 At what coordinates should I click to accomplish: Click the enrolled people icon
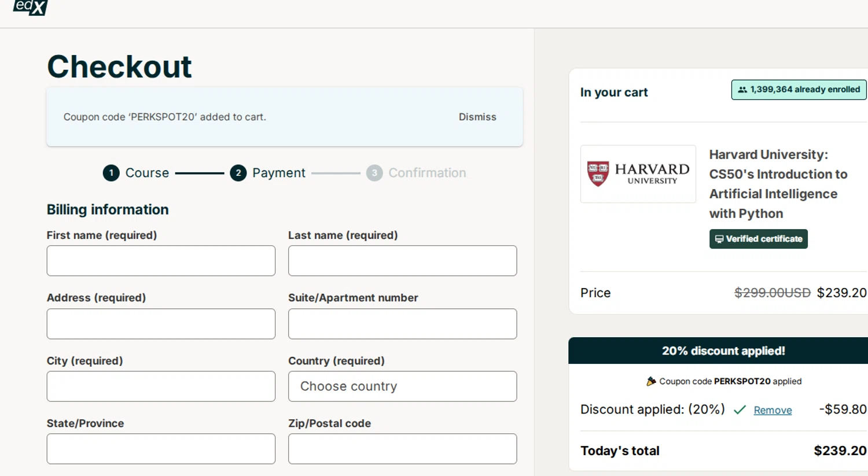pyautogui.click(x=742, y=90)
